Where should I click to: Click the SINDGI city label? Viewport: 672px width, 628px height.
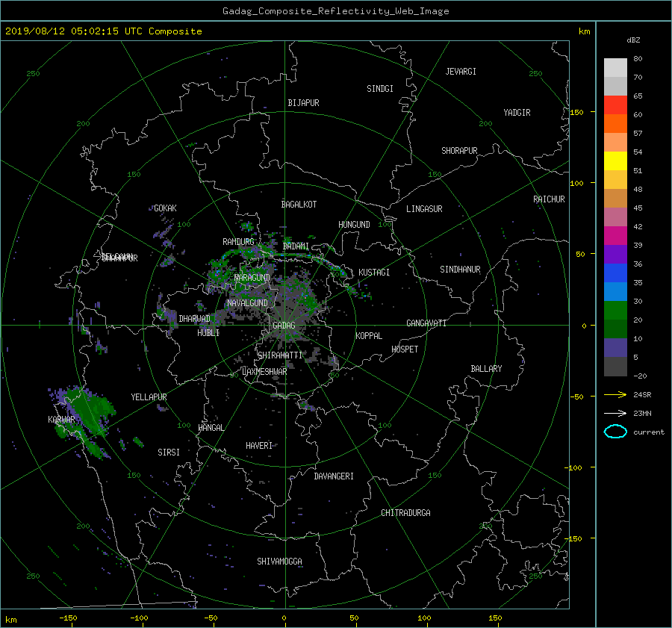(x=380, y=89)
